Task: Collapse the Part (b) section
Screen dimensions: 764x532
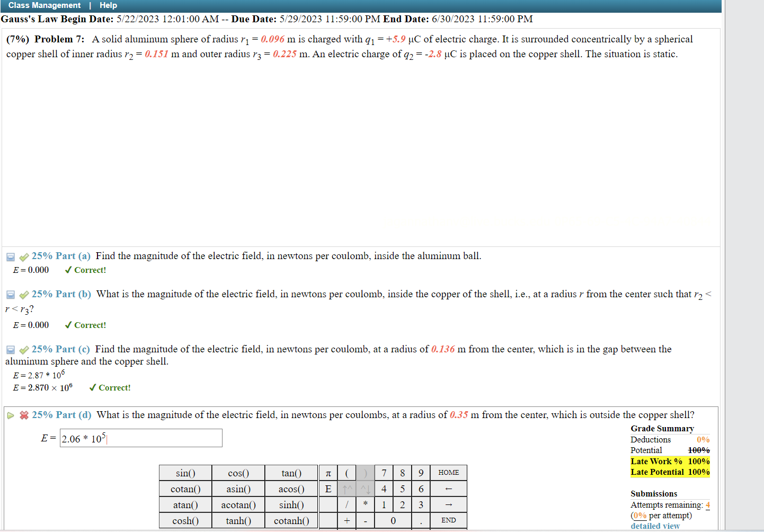Action: click(10, 295)
